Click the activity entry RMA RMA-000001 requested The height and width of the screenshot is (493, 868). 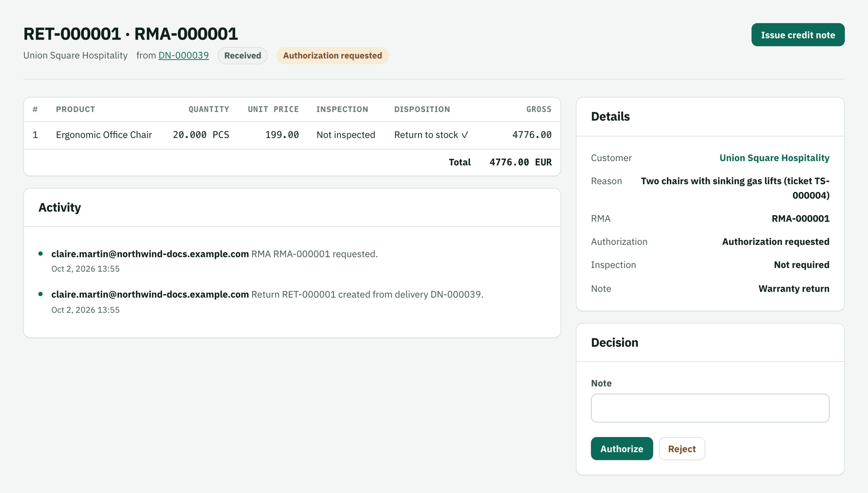215,254
